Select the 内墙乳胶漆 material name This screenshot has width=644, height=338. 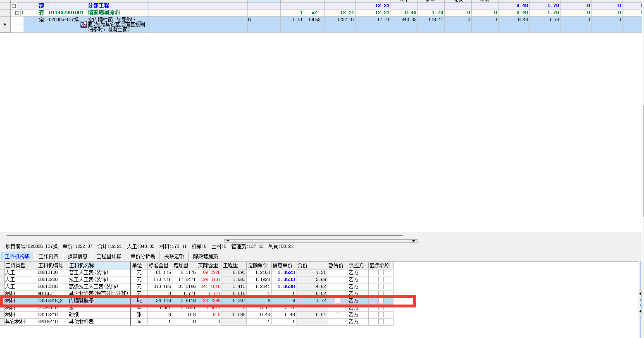tap(81, 301)
